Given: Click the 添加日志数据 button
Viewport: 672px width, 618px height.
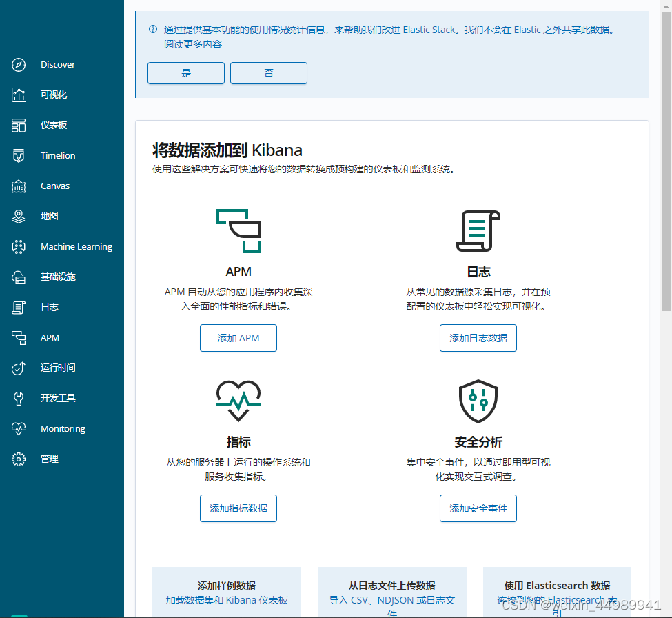Looking at the screenshot, I should coord(478,338).
